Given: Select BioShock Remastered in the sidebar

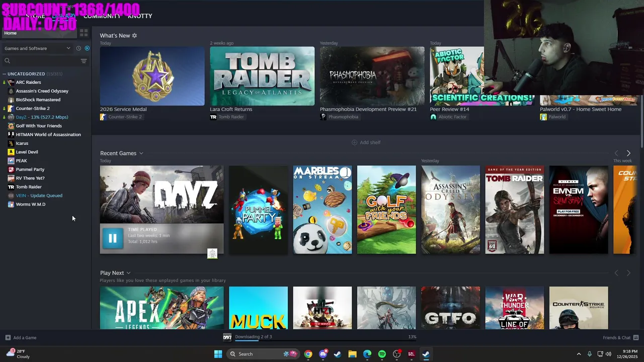Looking at the screenshot, I should [x=38, y=100].
